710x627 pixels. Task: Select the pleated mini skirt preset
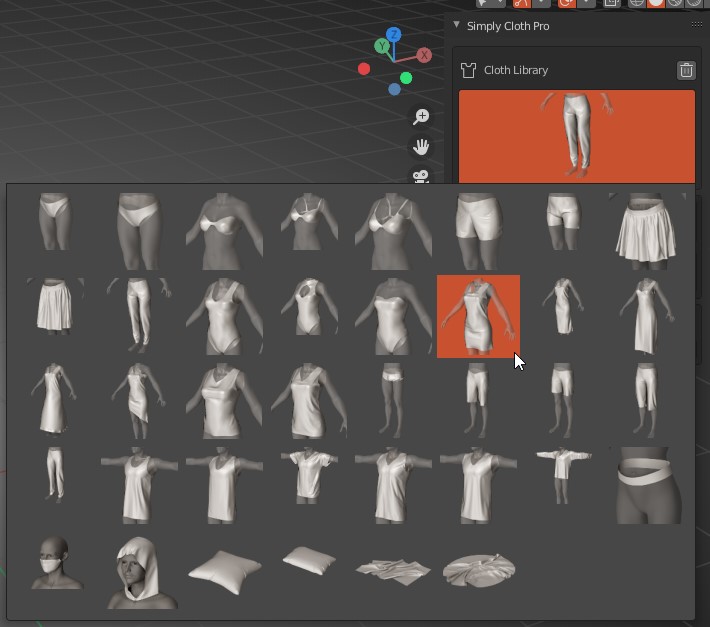point(648,231)
